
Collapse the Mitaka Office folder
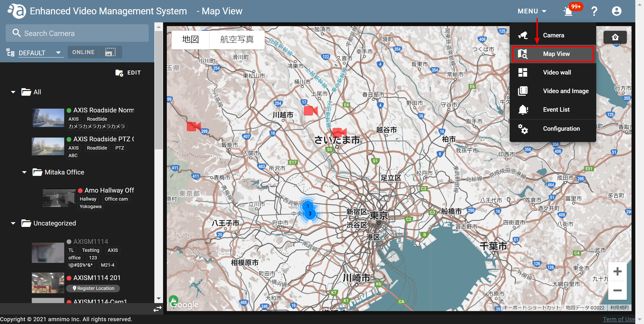coord(24,172)
